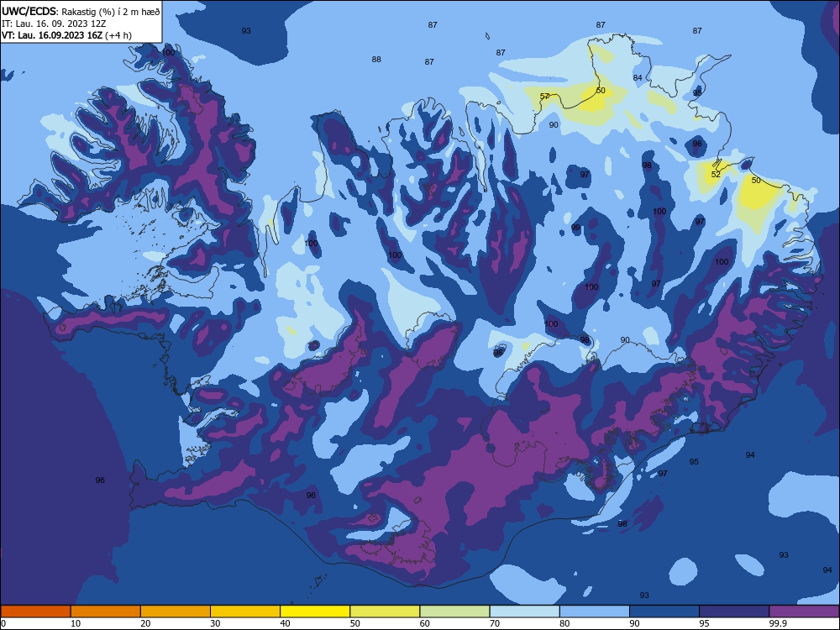Image resolution: width=840 pixels, height=630 pixels.
Task: Select the medium blue 90–95 legend swatch
Action: pyautogui.click(x=664, y=612)
